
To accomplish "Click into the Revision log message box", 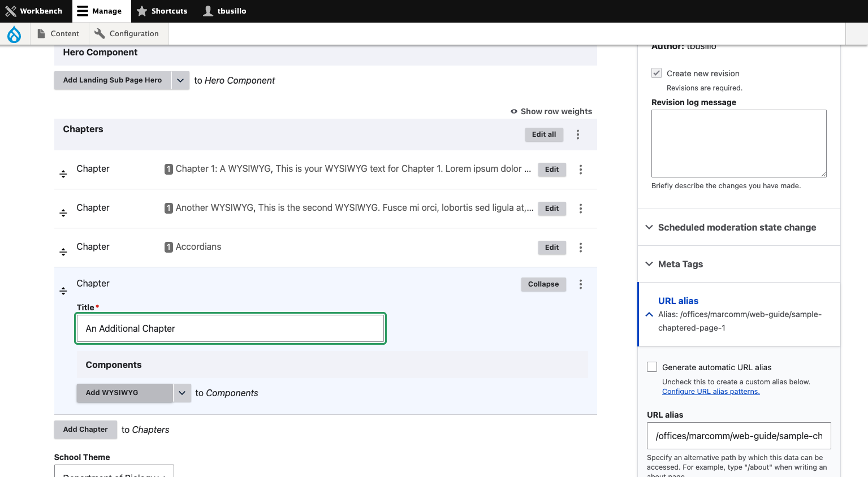I will tap(739, 144).
